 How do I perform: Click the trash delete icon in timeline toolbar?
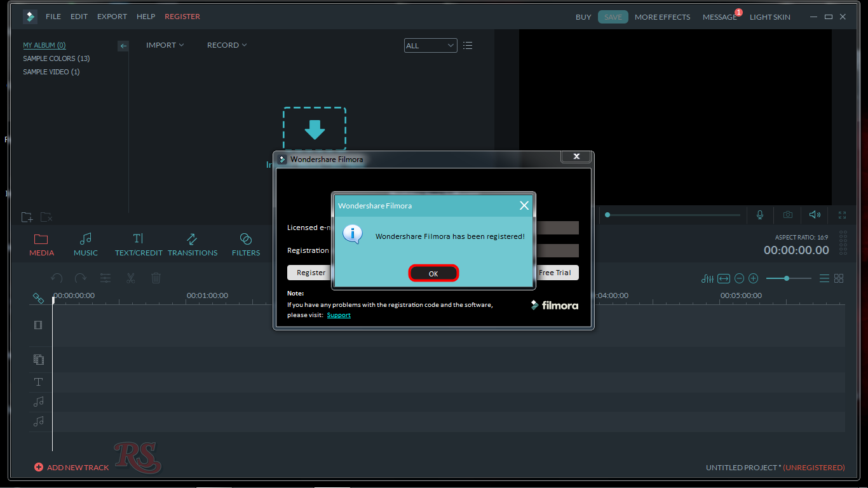(x=156, y=278)
